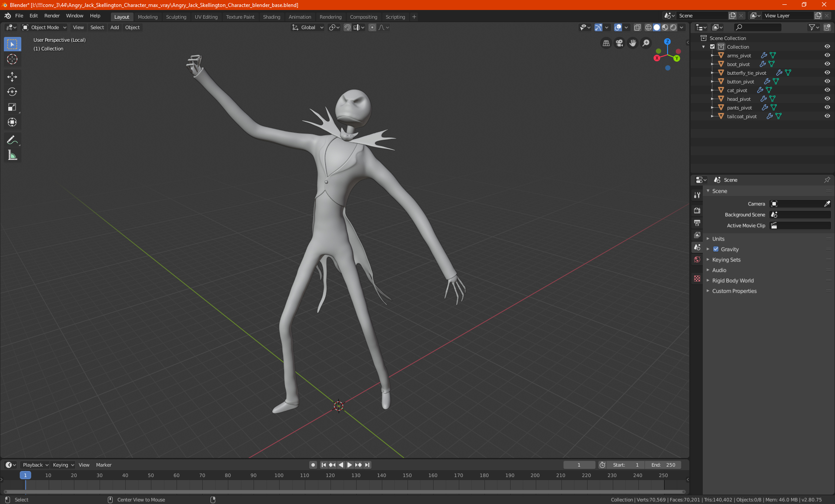Add a new workspace tab
The width and height of the screenshot is (835, 504).
(414, 17)
